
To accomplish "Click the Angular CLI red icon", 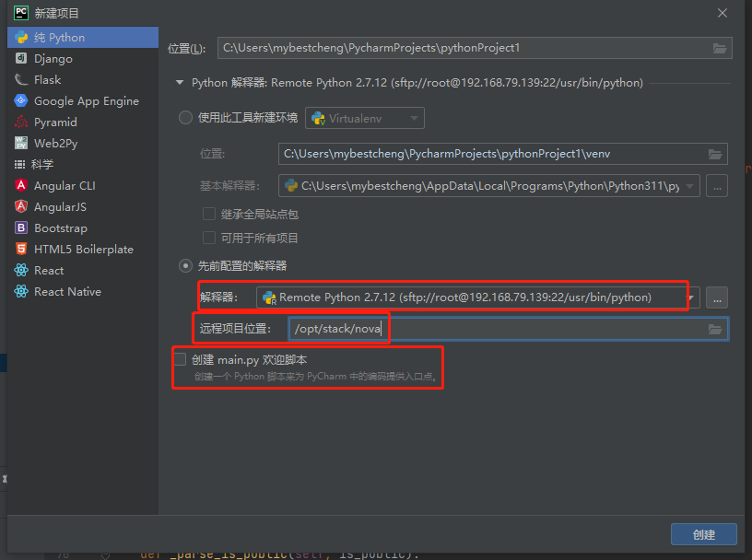I will (x=21, y=185).
